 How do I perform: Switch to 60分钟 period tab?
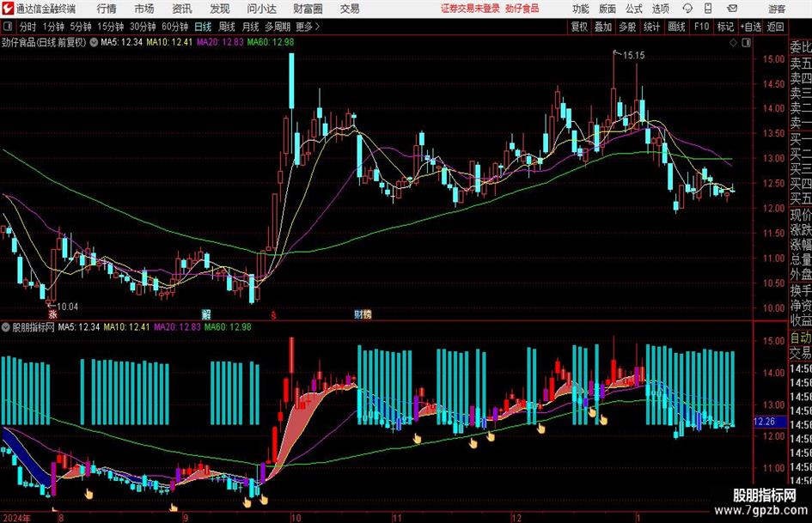pyautogui.click(x=174, y=27)
